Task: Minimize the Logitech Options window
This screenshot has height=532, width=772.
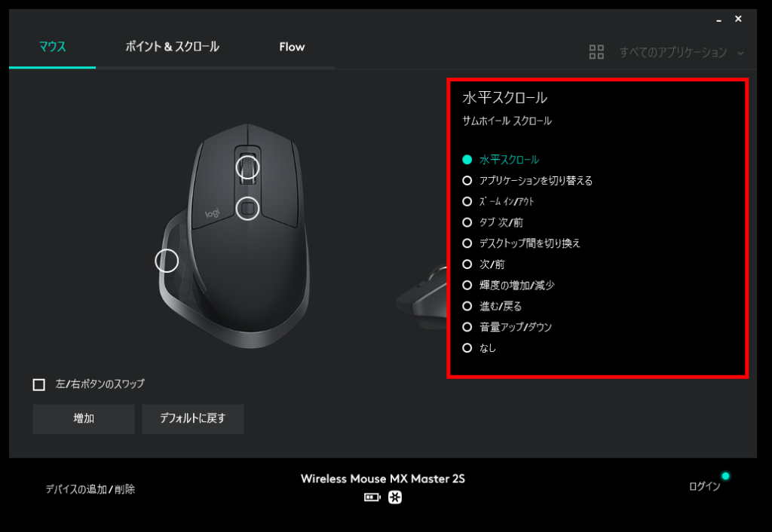Action: (x=718, y=20)
